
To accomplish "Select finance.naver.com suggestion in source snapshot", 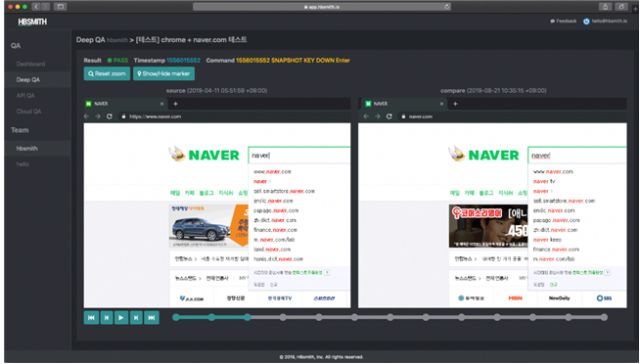I will tap(275, 230).
